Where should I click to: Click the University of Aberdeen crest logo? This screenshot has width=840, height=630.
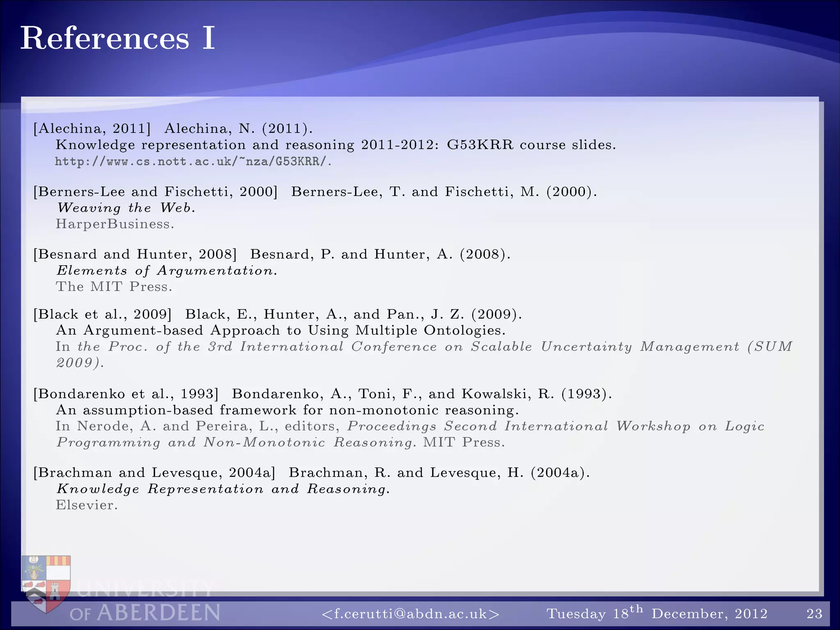[x=46, y=584]
